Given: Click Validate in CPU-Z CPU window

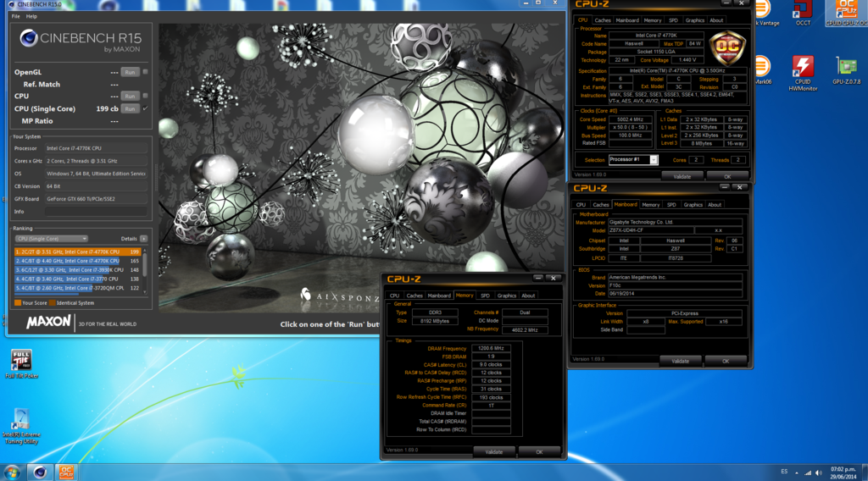Looking at the screenshot, I should coord(682,176).
